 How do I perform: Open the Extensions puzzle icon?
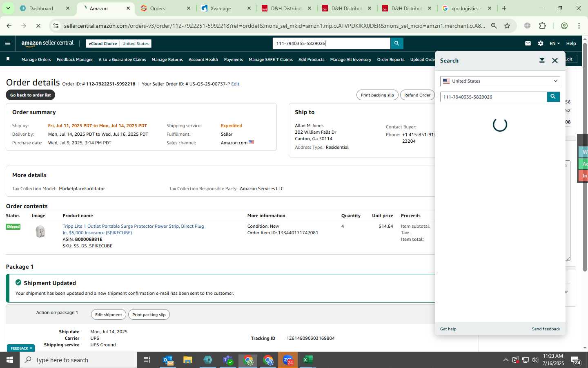point(543,26)
